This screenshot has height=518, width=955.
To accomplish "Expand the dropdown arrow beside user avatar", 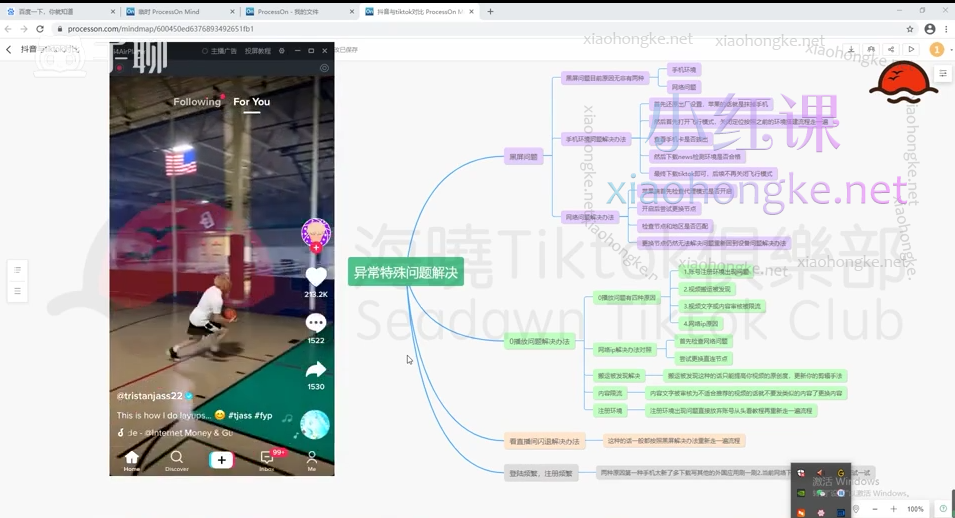I will [x=951, y=50].
